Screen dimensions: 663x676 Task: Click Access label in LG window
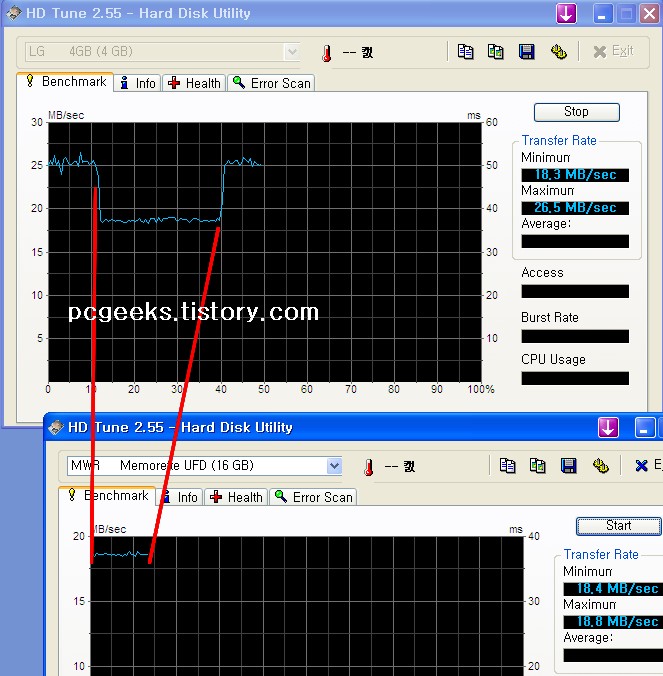coord(542,272)
